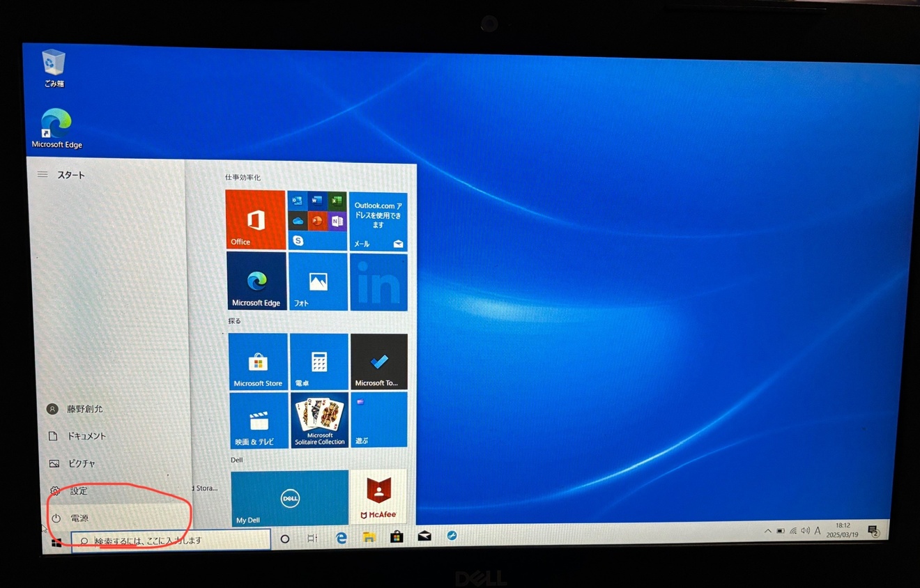Open the Wi-Fi network tray icon
Image resolution: width=920 pixels, height=588 pixels.
point(792,531)
